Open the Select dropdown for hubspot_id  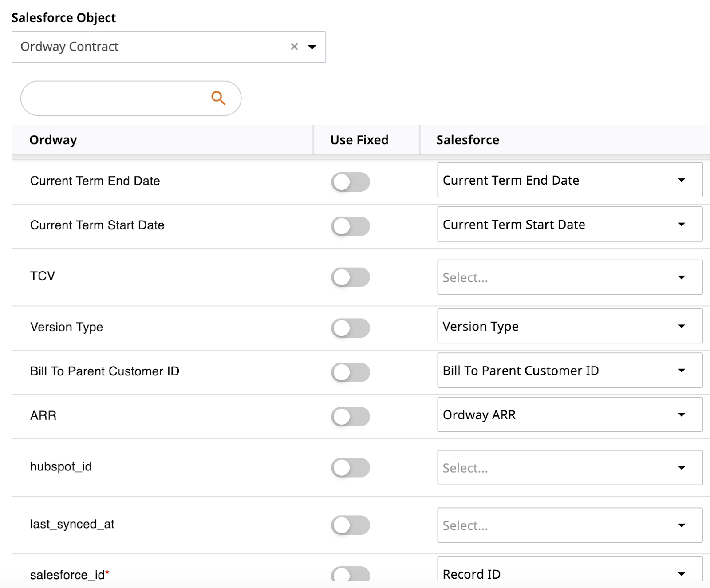[570, 468]
